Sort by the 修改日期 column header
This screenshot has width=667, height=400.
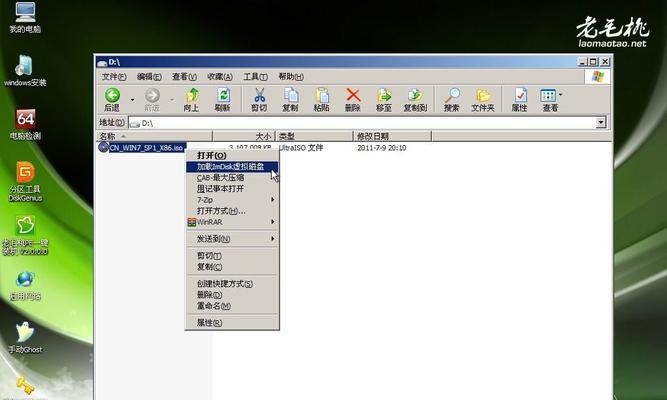pos(393,136)
